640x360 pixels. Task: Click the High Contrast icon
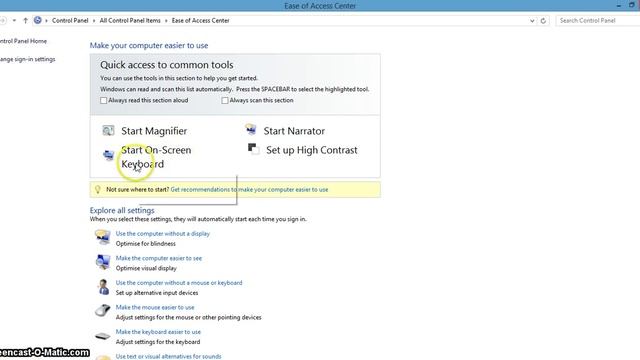point(253,149)
